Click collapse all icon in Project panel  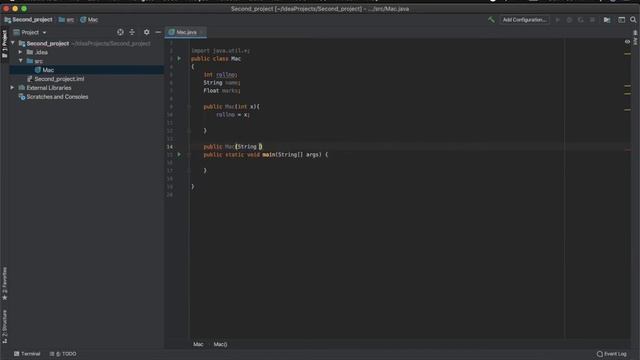[x=132, y=32]
